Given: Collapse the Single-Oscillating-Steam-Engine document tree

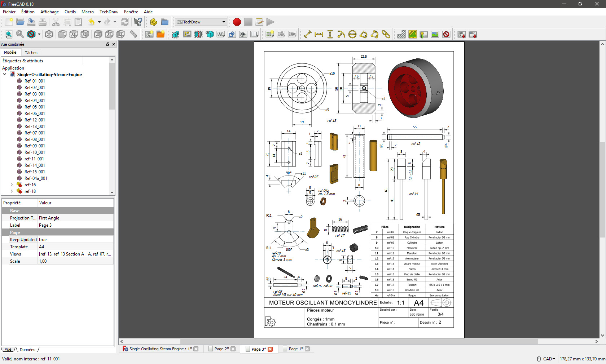Looking at the screenshot, I should coord(5,75).
